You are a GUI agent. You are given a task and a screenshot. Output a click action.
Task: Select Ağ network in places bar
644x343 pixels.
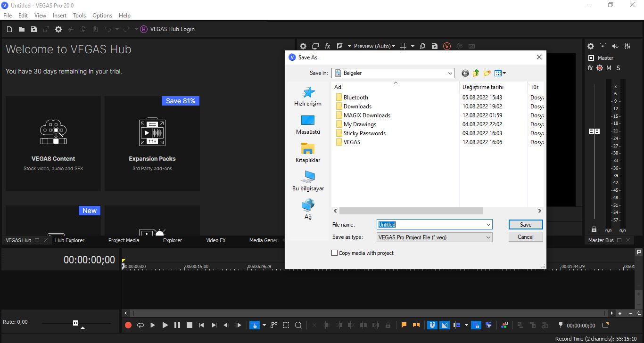[x=308, y=210]
